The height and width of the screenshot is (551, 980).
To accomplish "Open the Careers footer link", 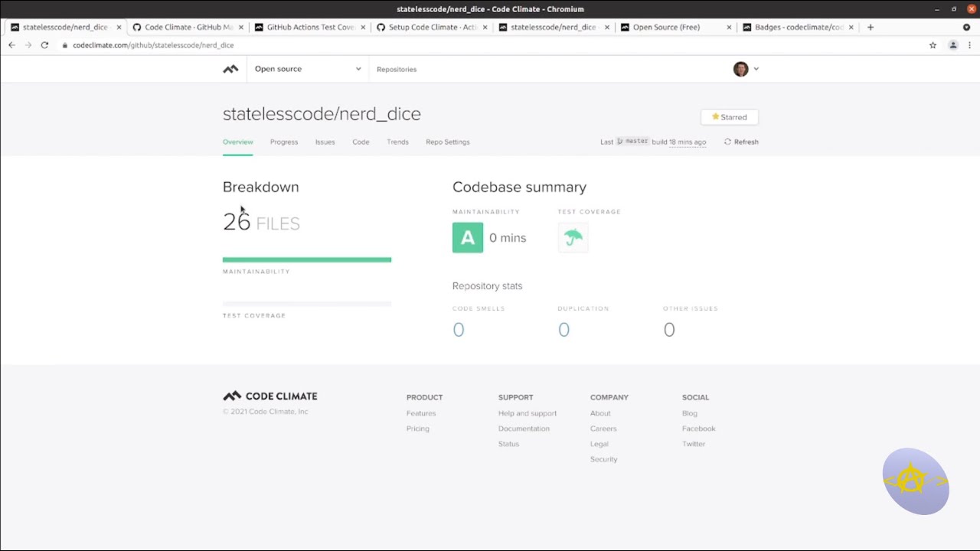I will (603, 429).
